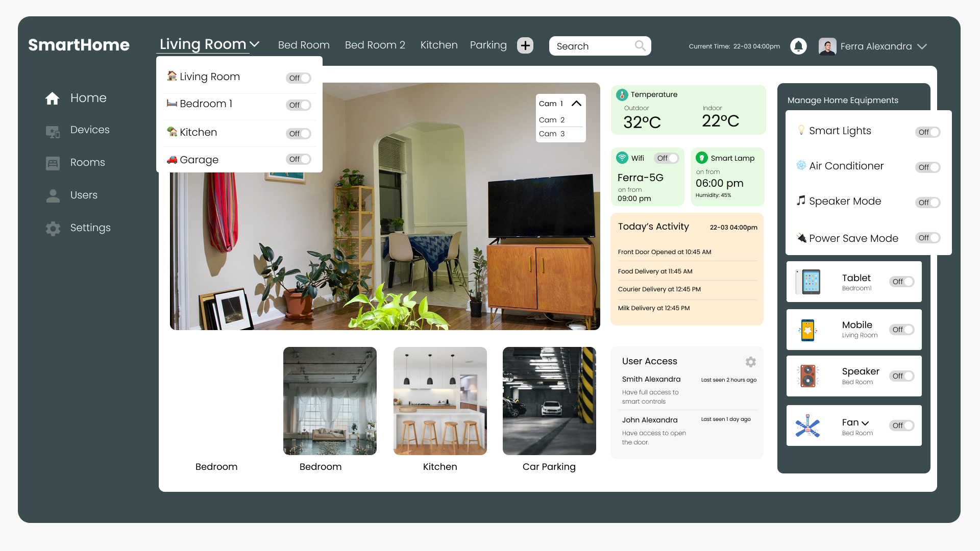980x551 pixels.
Task: Open the Car Parking thumbnail
Action: point(549,401)
